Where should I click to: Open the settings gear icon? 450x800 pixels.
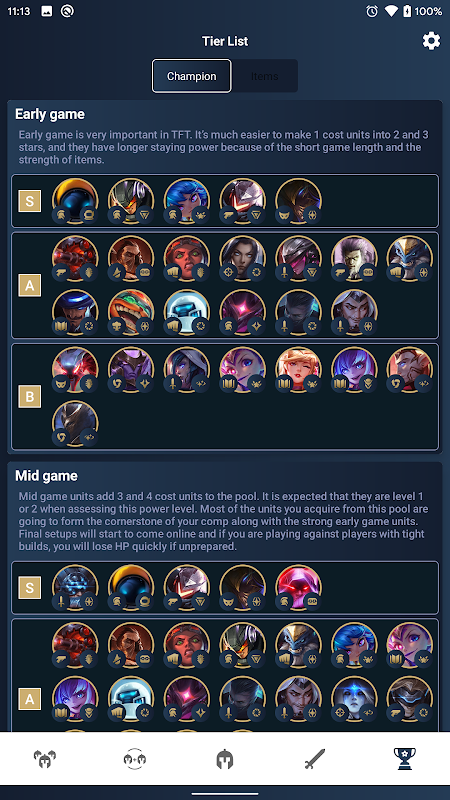click(x=431, y=41)
